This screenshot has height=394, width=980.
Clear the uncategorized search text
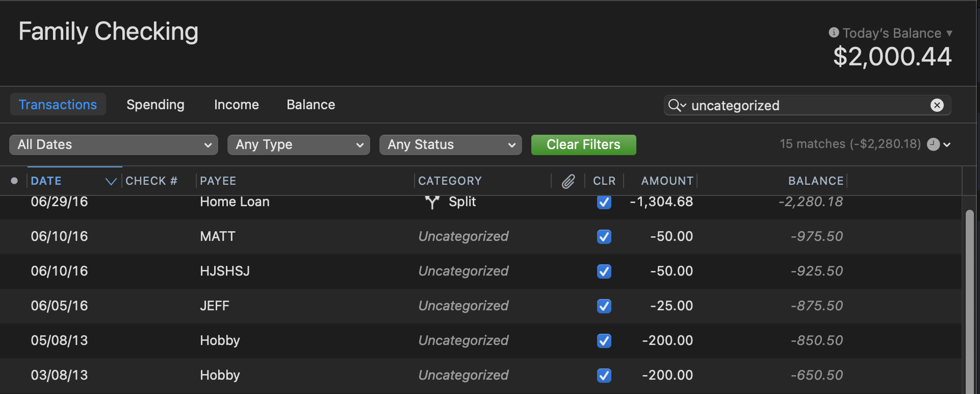point(937,105)
